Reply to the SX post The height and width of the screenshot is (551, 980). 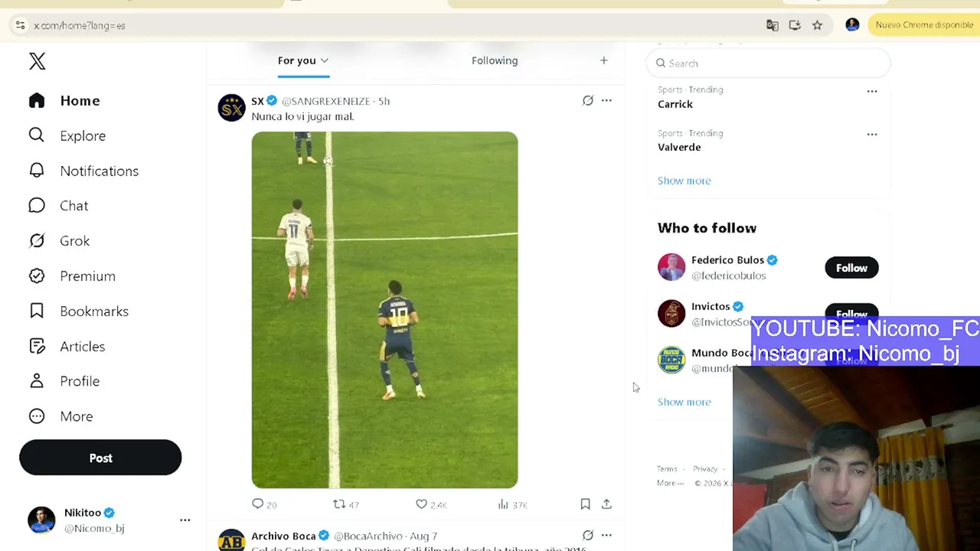[258, 504]
